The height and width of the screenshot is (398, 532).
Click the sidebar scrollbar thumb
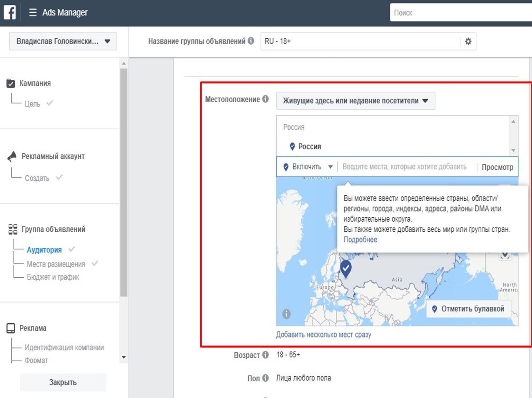[x=124, y=182]
